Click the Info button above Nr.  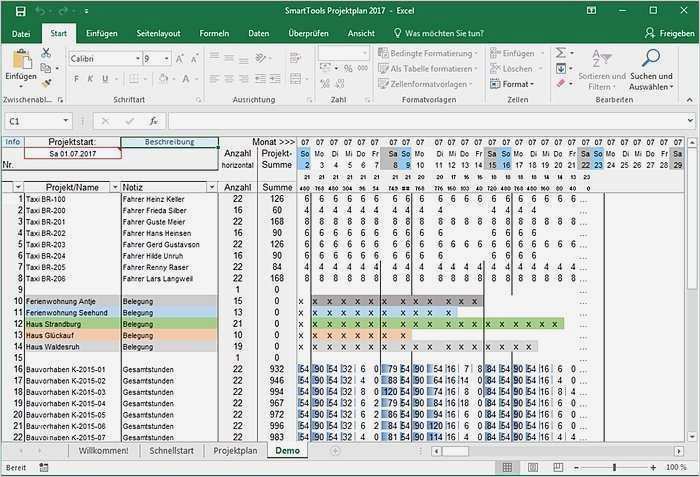coord(12,142)
